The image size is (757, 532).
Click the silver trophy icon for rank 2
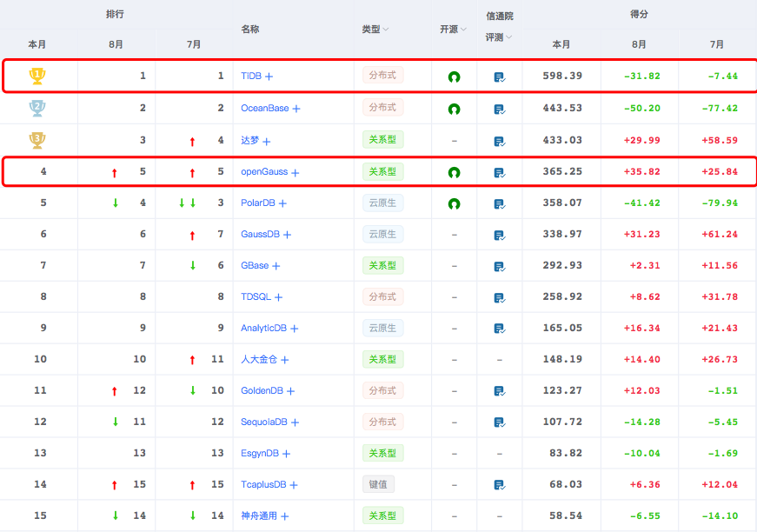coord(37,108)
